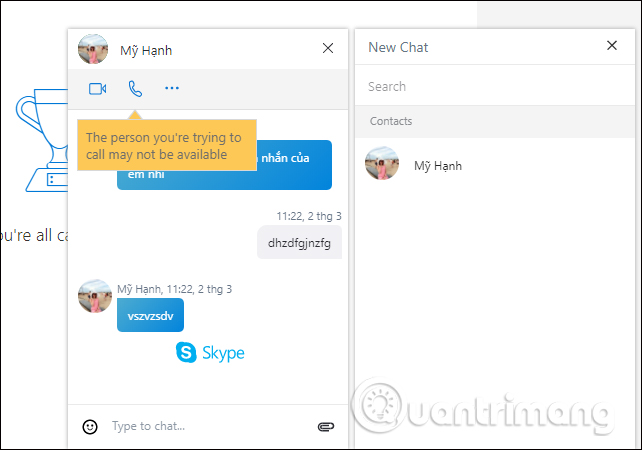This screenshot has height=450, width=642.
Task: Click the 11:22, 2 thg 3 timestamp
Action: (x=309, y=216)
